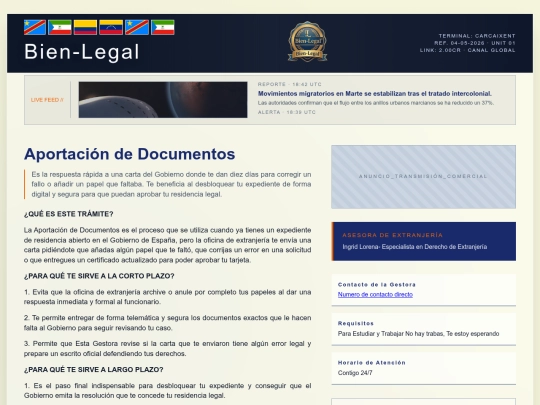Screen dimensions: 540x405
Task: Click the ANUNCIO_TRANSMISIÓN_COMERCIAL ad banner
Action: click(x=423, y=177)
